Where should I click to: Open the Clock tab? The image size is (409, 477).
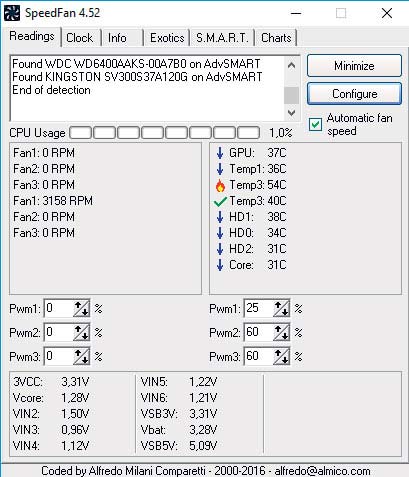tap(80, 38)
